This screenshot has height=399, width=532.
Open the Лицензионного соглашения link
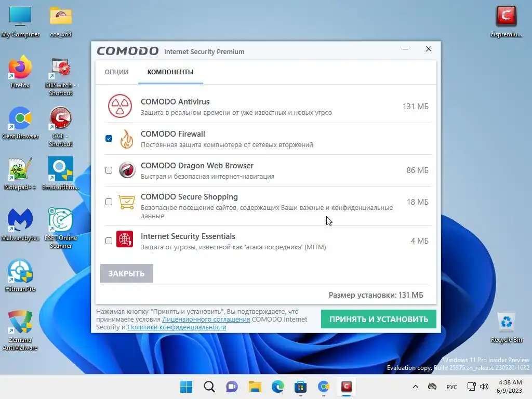point(206,320)
